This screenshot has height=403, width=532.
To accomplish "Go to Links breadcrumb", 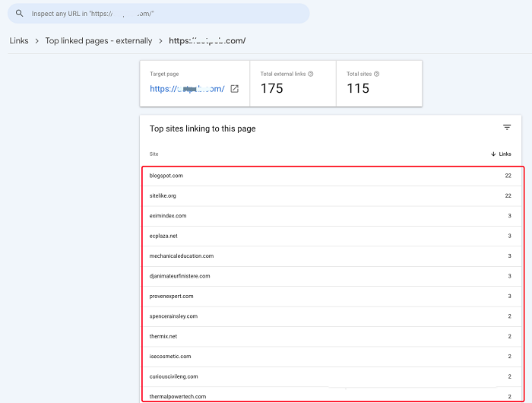I will tap(19, 41).
